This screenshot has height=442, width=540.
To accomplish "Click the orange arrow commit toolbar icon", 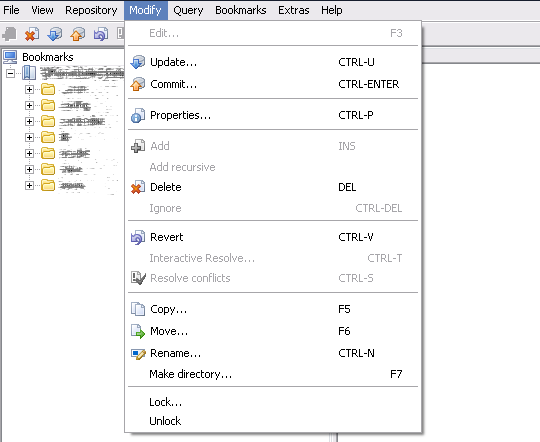I will [x=77, y=34].
